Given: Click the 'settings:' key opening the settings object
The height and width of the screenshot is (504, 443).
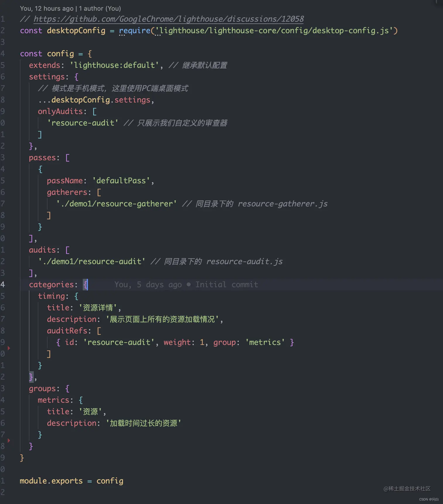Looking at the screenshot, I should [x=49, y=77].
